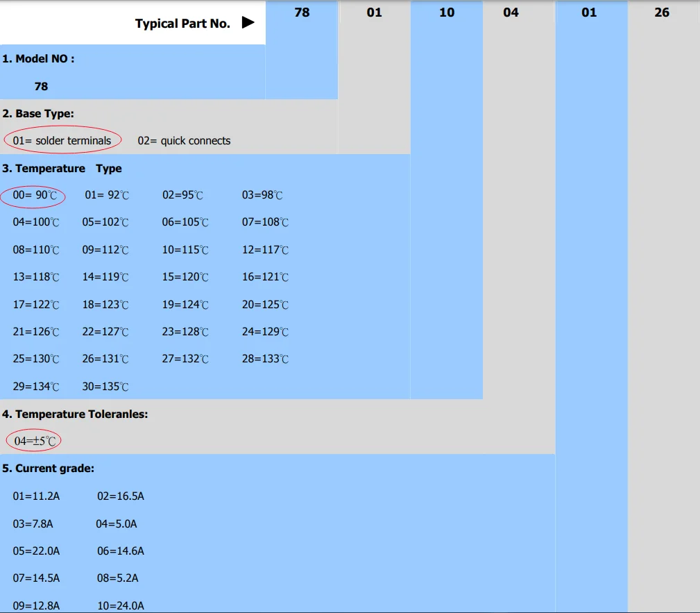This screenshot has height=613, width=700.
Task: Click the arrow beside Typical Part No.
Action: click(248, 22)
